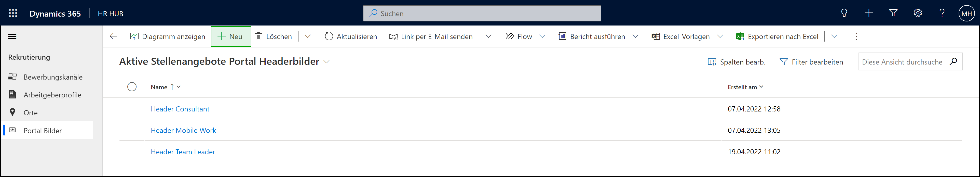Screen dimensions: 980x177
Task: Go back using the arrow icon
Action: tap(113, 36)
